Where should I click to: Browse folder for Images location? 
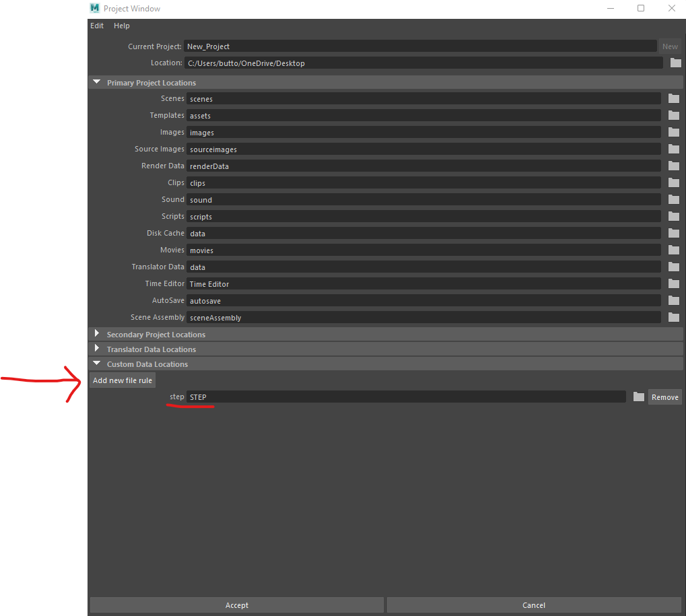click(x=674, y=133)
